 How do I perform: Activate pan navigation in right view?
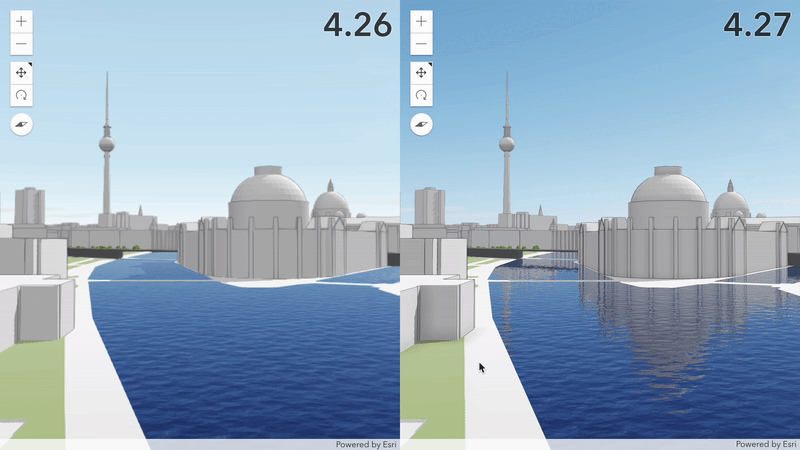[x=422, y=73]
